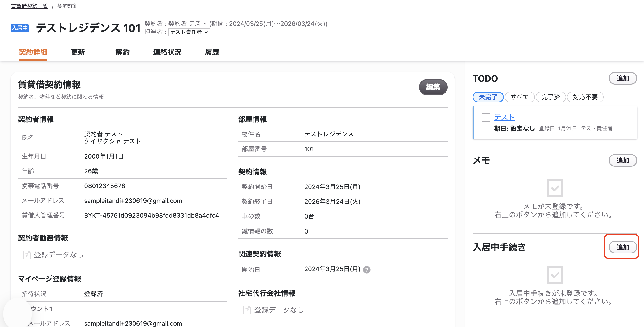Screen dimensions: 644x327
Task: Click email sampleitandi+230619@gmail.com in 契約者情報
Action: point(133,201)
